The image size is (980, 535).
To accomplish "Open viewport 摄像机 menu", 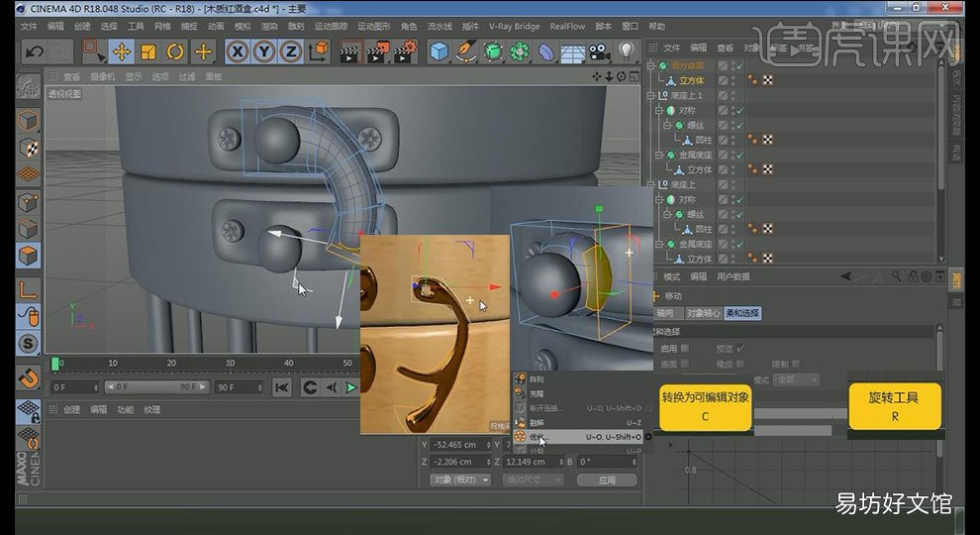I will (102, 76).
